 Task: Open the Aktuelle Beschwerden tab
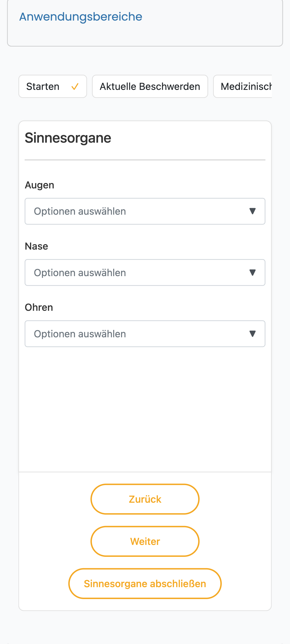pyautogui.click(x=150, y=86)
